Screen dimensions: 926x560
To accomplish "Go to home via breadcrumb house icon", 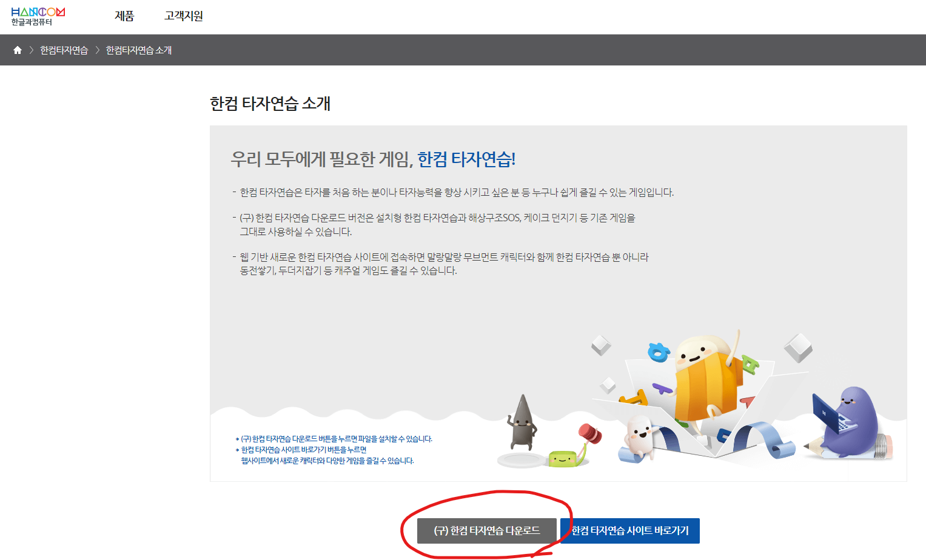I will [18, 50].
